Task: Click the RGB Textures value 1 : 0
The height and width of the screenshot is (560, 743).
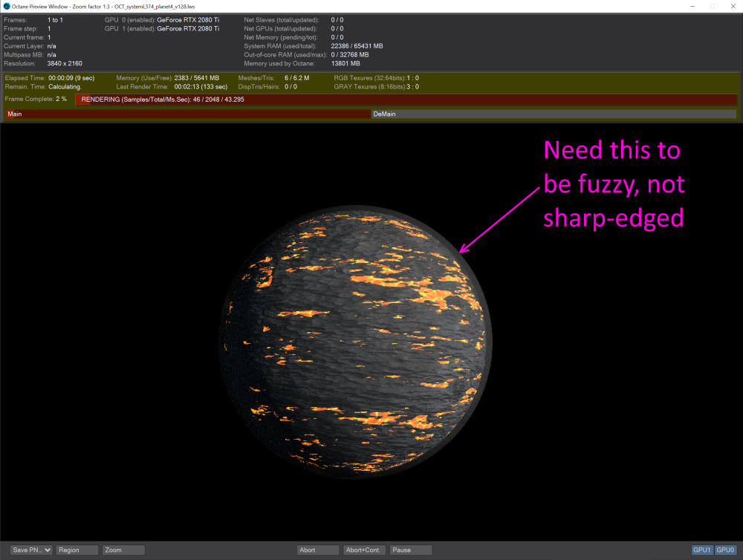Action: (x=412, y=78)
